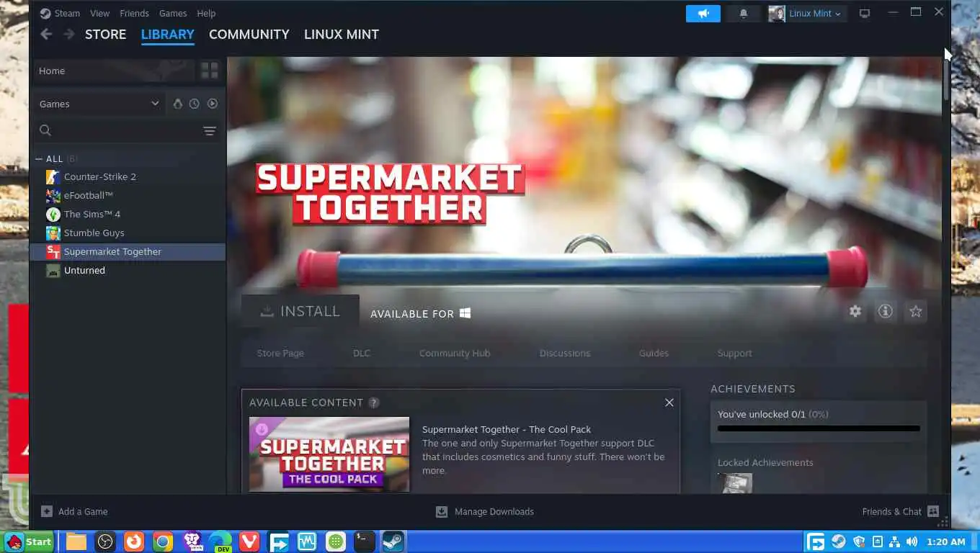Select Supermarket Together in the game list
Screen dimensions: 980x553
point(128,251)
